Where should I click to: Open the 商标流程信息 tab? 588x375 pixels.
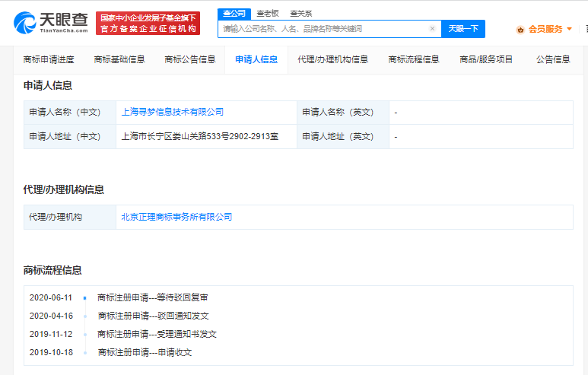coord(414,59)
